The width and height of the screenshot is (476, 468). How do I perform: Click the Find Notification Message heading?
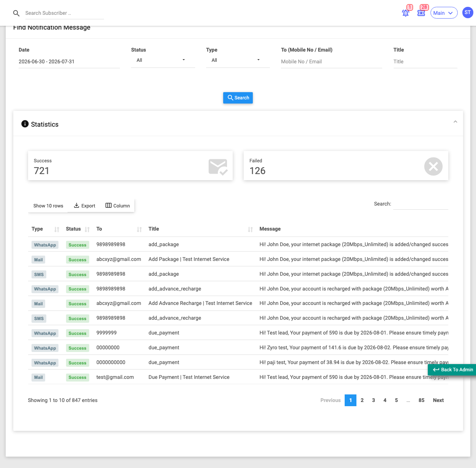(52, 28)
